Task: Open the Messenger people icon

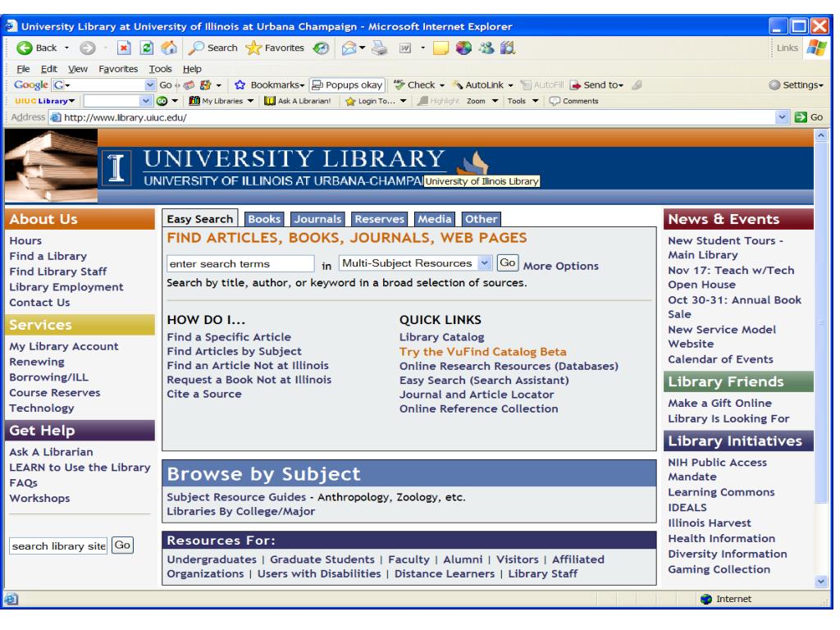Action: 486,48
